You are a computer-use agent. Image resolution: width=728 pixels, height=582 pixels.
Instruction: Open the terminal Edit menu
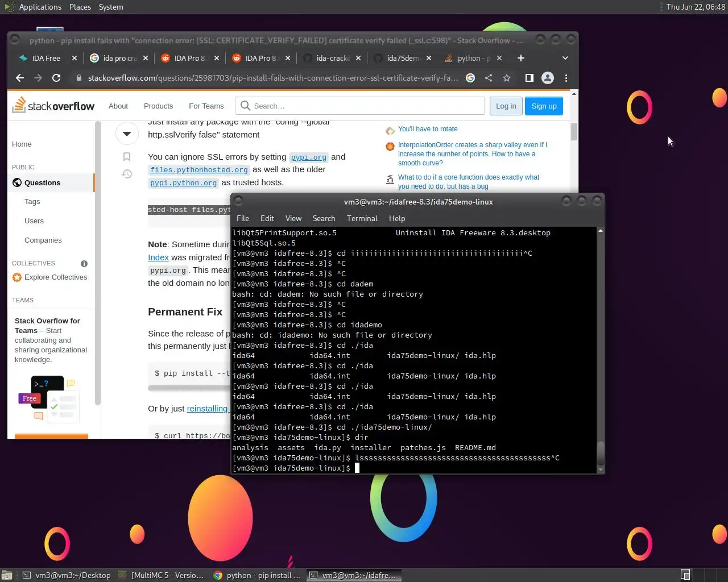(x=267, y=218)
